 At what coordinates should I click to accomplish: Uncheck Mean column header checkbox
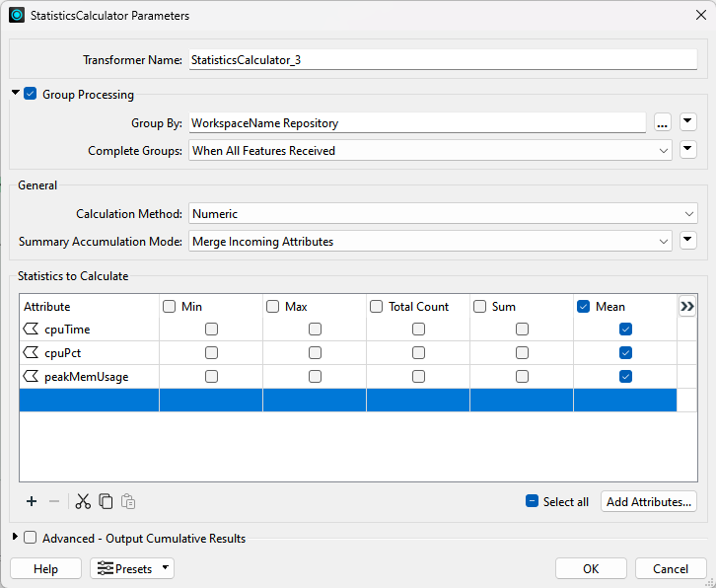tap(583, 306)
